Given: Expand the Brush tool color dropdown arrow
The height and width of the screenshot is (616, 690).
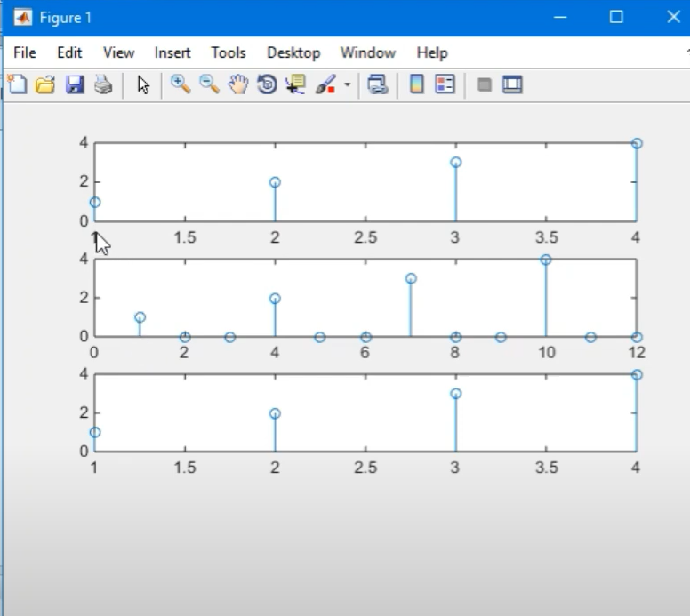Looking at the screenshot, I should [347, 84].
